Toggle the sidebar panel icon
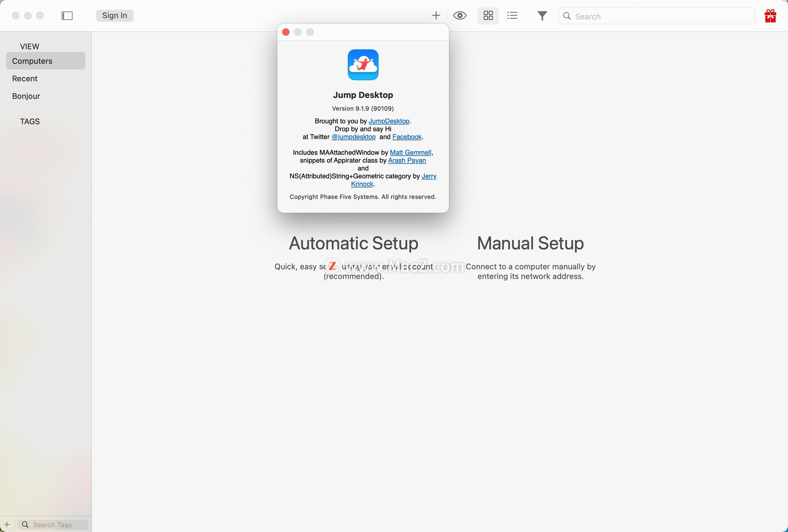 67,16
